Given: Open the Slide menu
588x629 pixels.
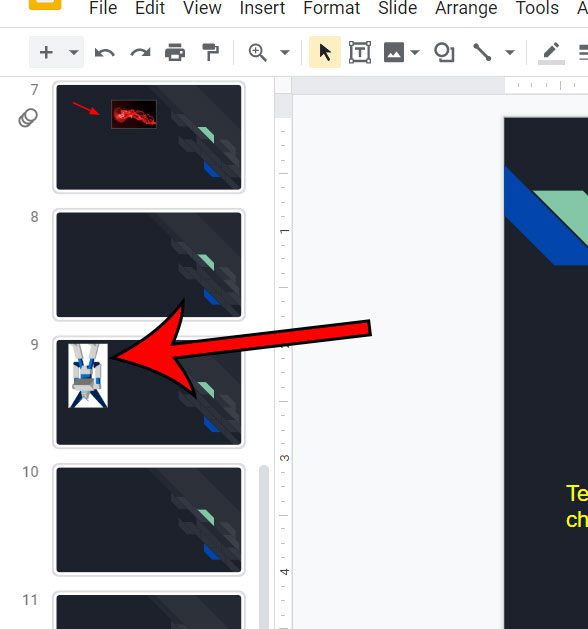Looking at the screenshot, I should (x=397, y=8).
